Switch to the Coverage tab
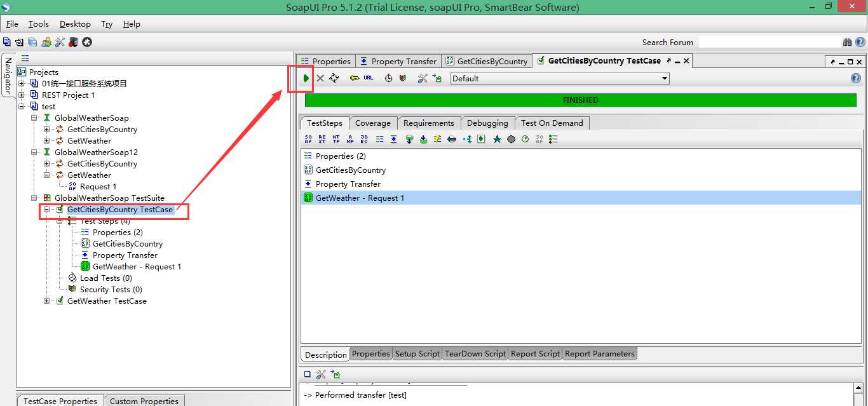Screen dimensions: 868x406 point(373,123)
